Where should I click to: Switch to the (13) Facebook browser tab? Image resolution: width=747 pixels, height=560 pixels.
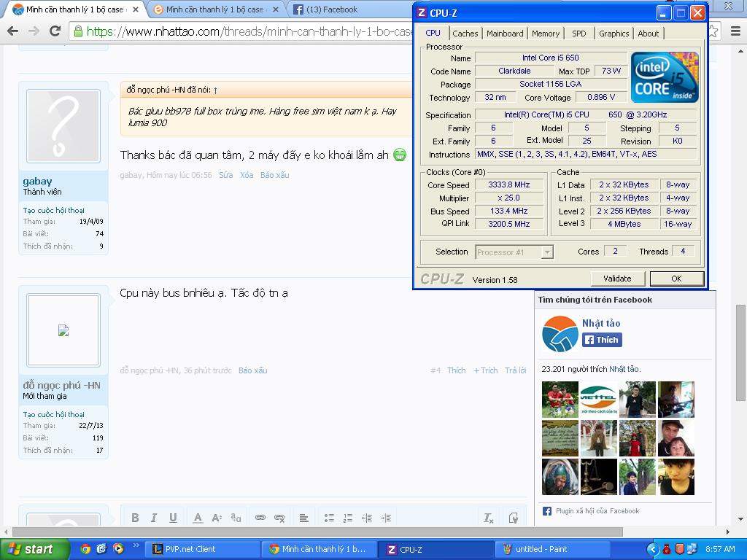point(332,9)
